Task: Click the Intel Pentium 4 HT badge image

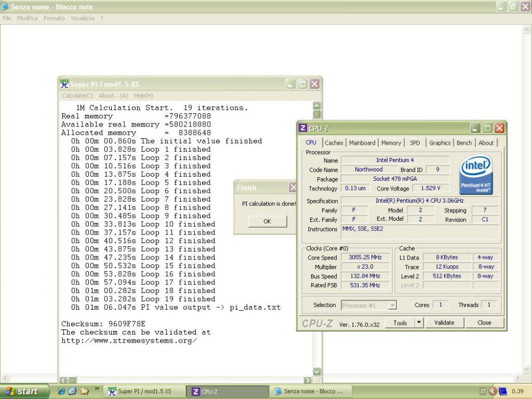Action: 476,174
